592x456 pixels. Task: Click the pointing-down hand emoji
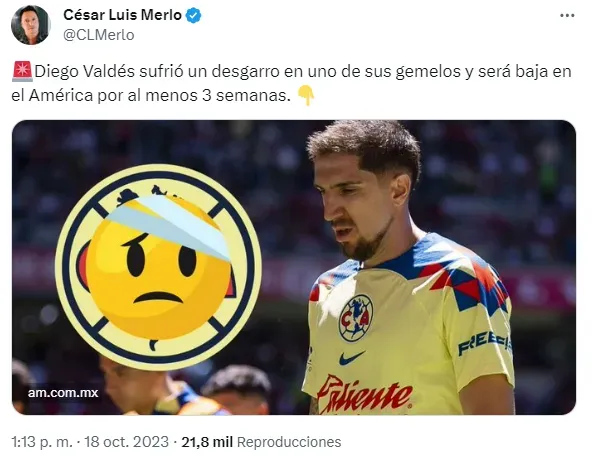pos(306,96)
